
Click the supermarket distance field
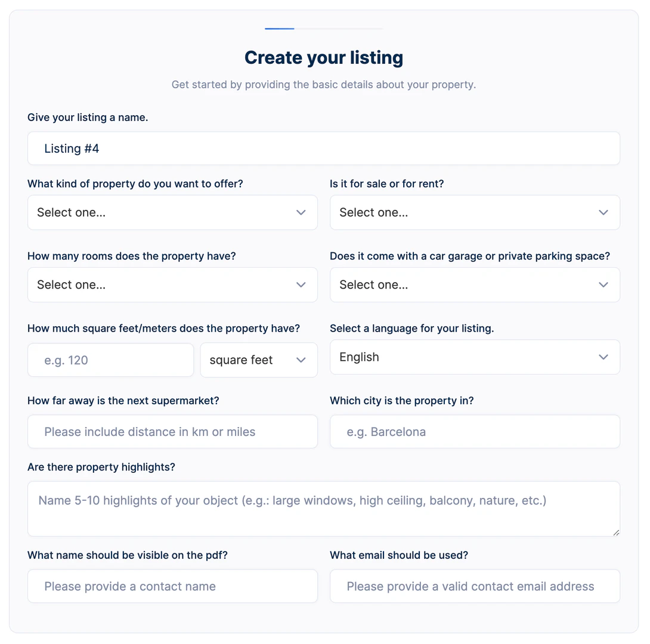click(x=172, y=431)
